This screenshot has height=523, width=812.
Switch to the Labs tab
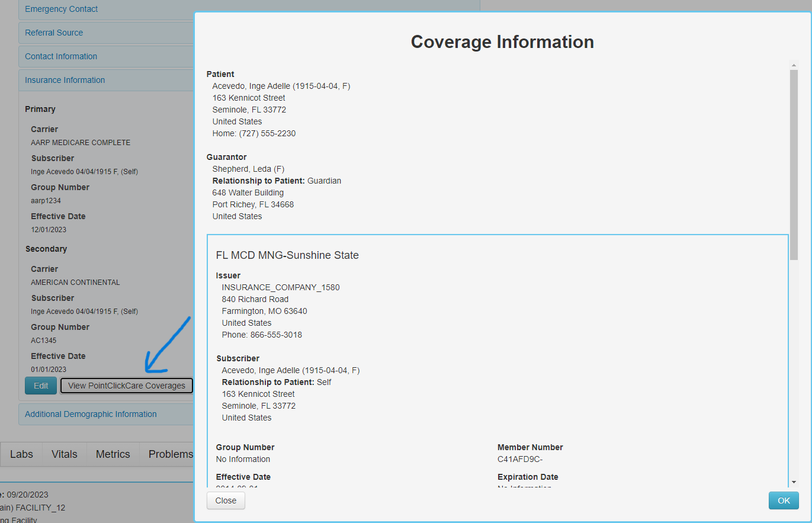[21, 454]
